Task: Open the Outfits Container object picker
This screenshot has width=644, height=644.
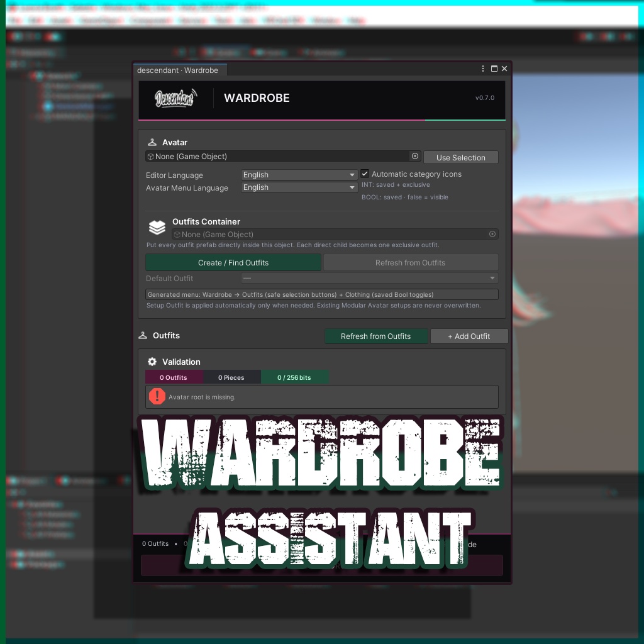Action: tap(492, 234)
